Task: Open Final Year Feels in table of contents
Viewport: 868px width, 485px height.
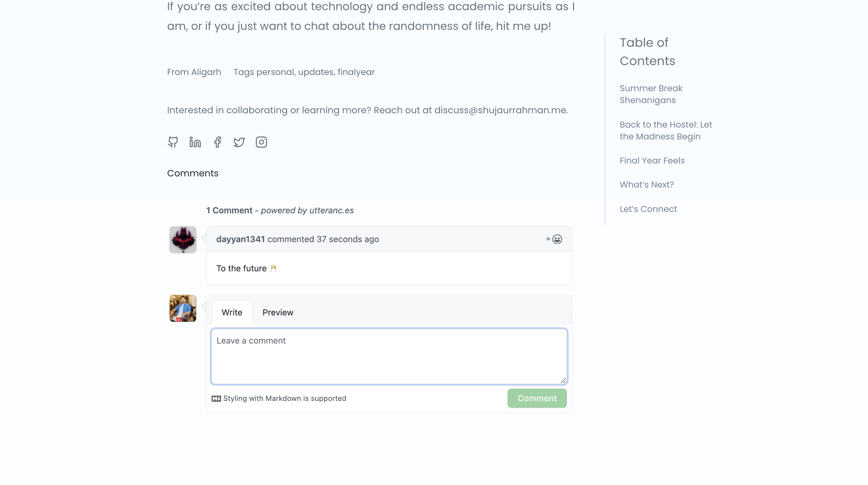Action: click(x=652, y=160)
